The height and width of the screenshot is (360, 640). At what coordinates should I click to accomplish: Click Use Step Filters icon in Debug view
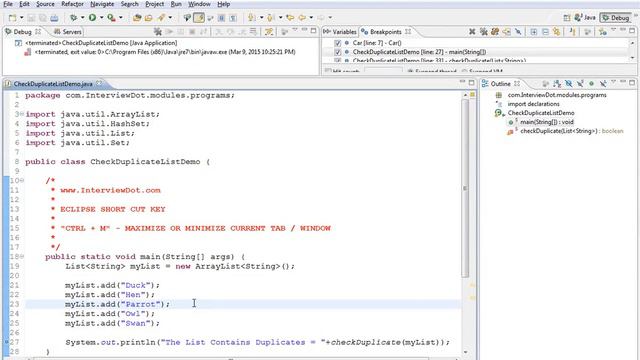point(269,31)
